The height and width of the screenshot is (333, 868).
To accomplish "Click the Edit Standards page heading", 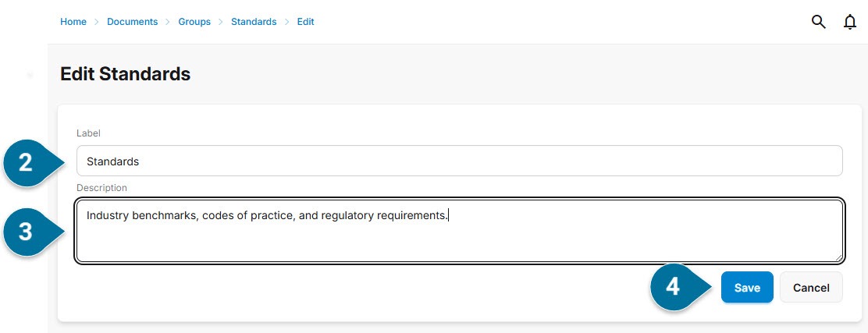I will click(125, 74).
